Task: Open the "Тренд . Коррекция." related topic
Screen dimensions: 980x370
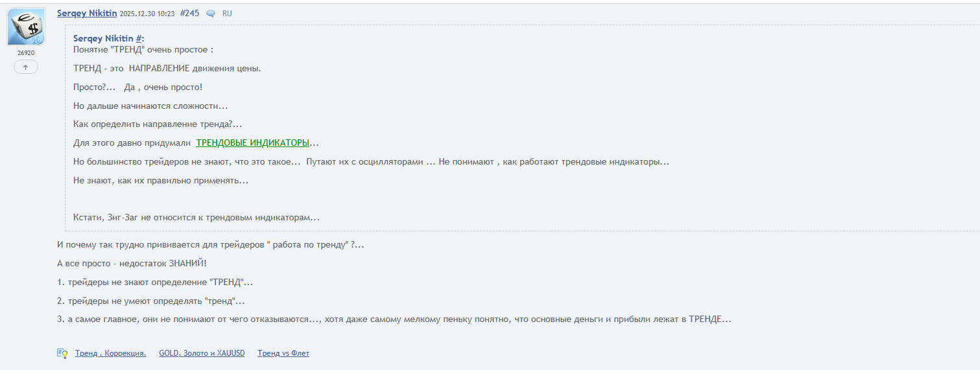Action: (110, 353)
